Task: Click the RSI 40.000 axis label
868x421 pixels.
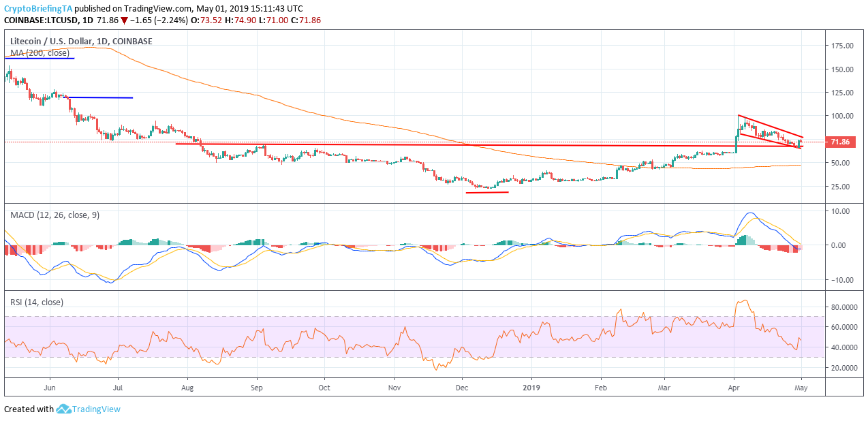Action: click(844, 347)
